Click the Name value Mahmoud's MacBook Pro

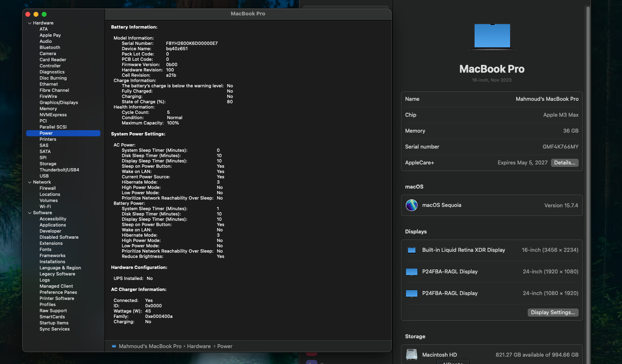[x=547, y=99]
